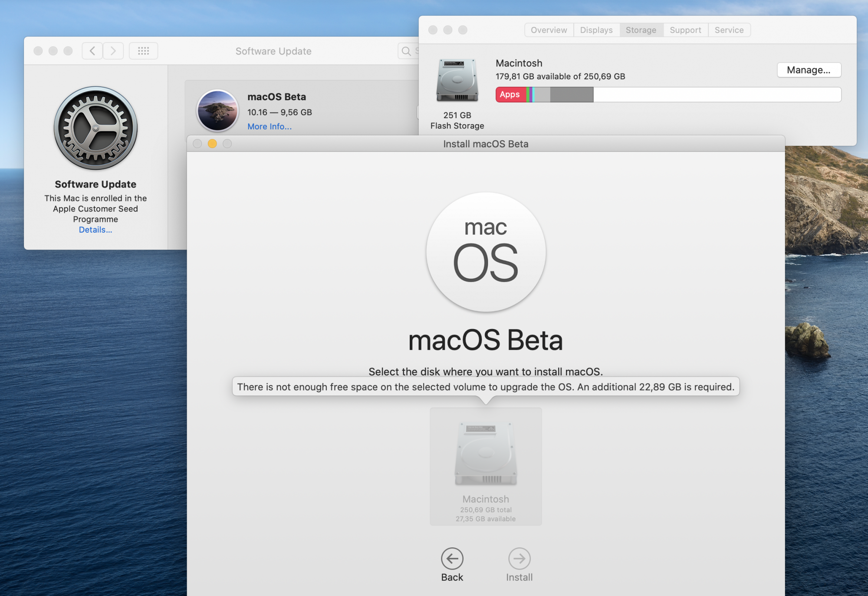Open the Details... link
This screenshot has height=596, width=868.
click(95, 230)
